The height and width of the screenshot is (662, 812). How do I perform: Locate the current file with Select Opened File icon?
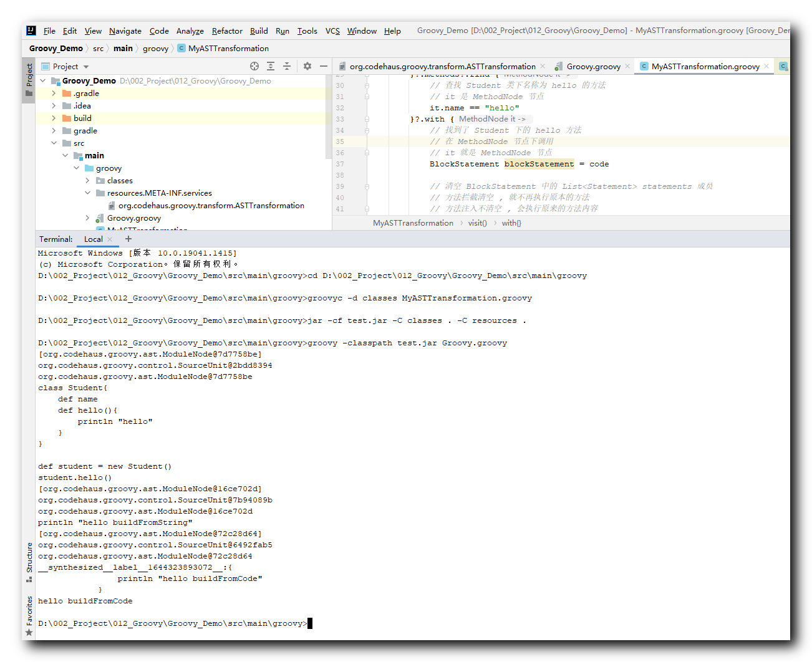tap(254, 66)
